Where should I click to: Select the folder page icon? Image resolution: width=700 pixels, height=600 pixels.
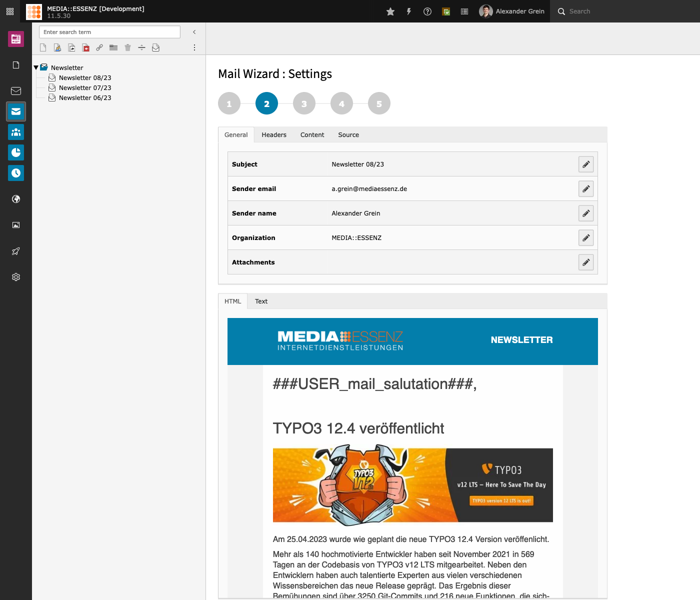tap(113, 47)
